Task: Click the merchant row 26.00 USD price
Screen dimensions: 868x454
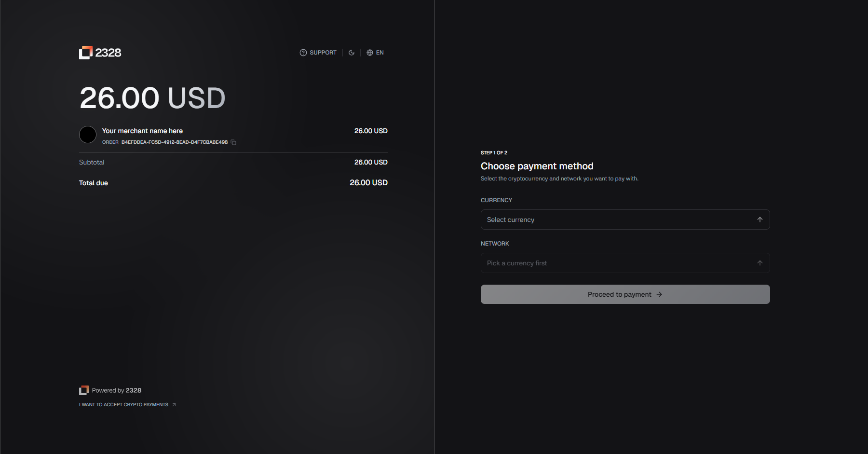Action: coord(371,131)
